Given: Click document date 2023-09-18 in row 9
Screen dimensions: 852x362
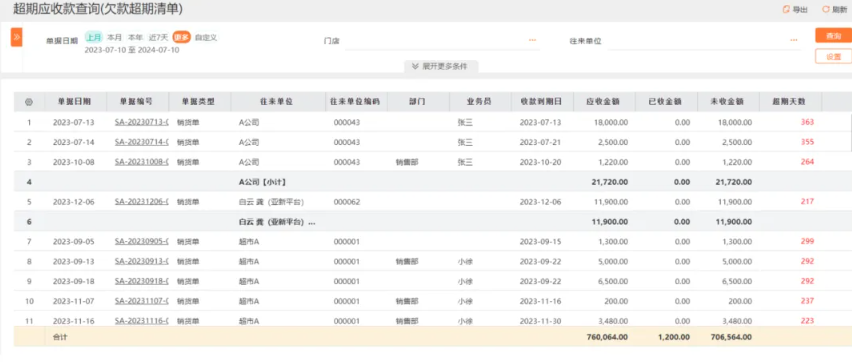Looking at the screenshot, I should point(73,281).
